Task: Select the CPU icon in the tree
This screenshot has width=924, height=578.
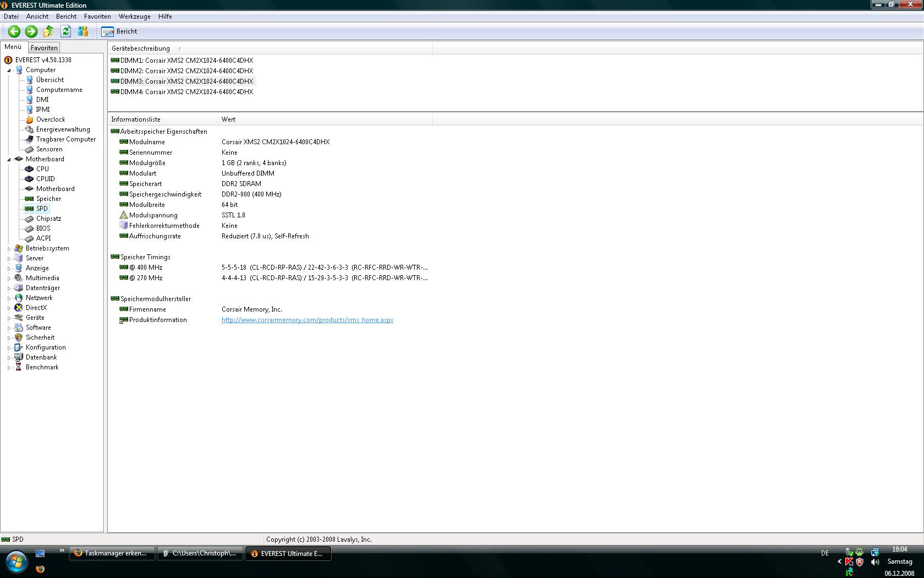Action: (x=29, y=169)
